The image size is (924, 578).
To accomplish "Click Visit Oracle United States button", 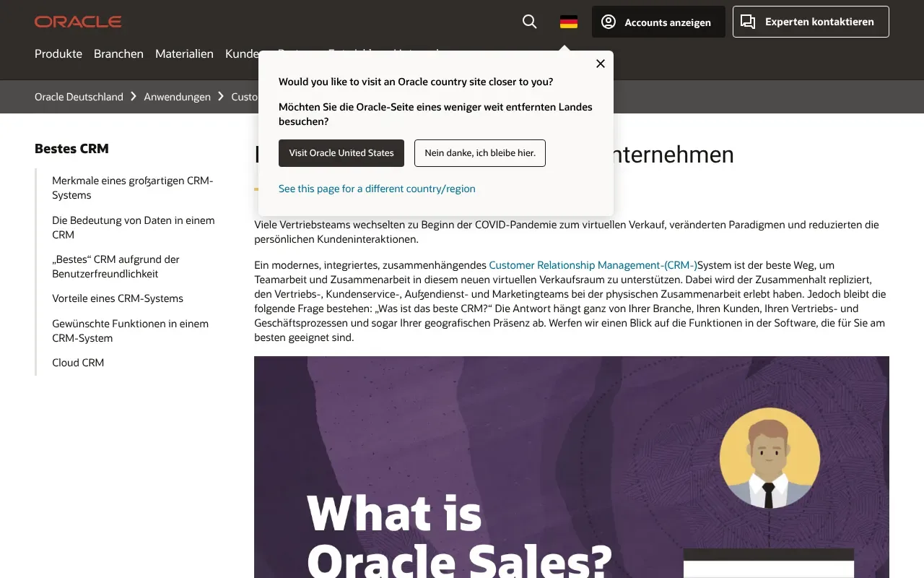I will pos(341,153).
